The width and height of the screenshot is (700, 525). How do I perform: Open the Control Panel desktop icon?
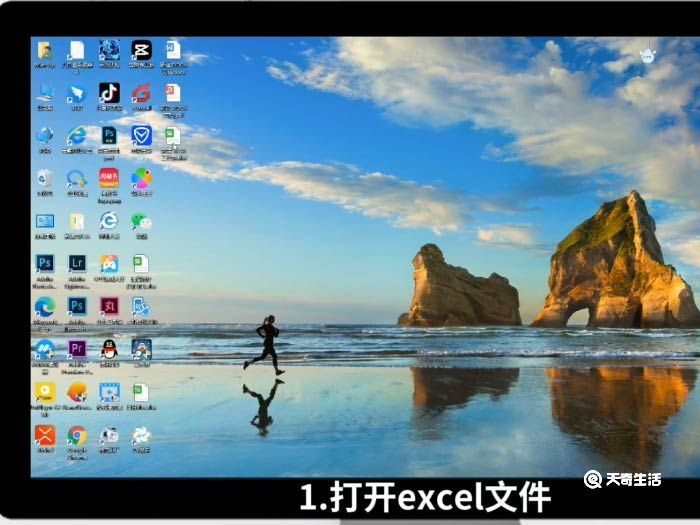click(45, 221)
